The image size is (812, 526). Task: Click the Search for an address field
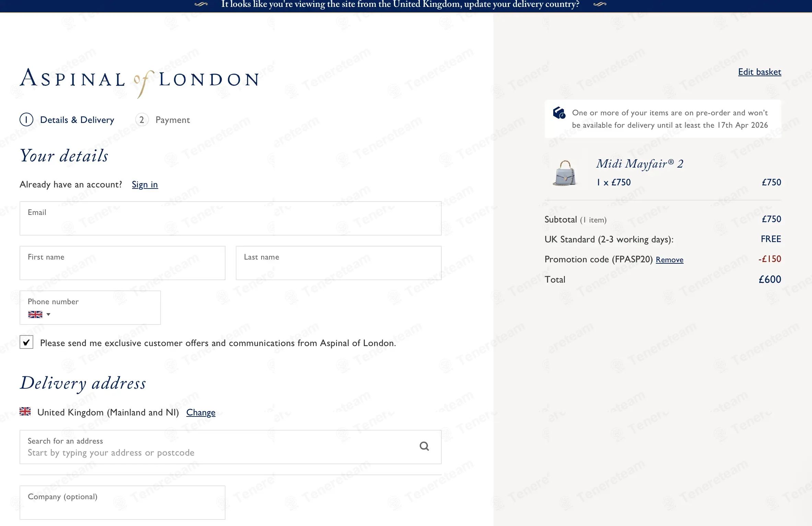[x=230, y=447]
